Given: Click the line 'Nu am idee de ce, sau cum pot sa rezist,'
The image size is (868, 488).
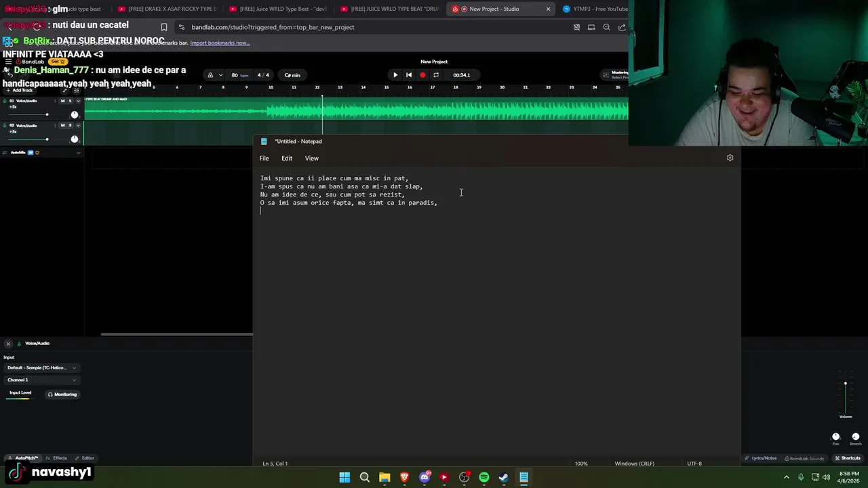Looking at the screenshot, I should click(332, 195).
